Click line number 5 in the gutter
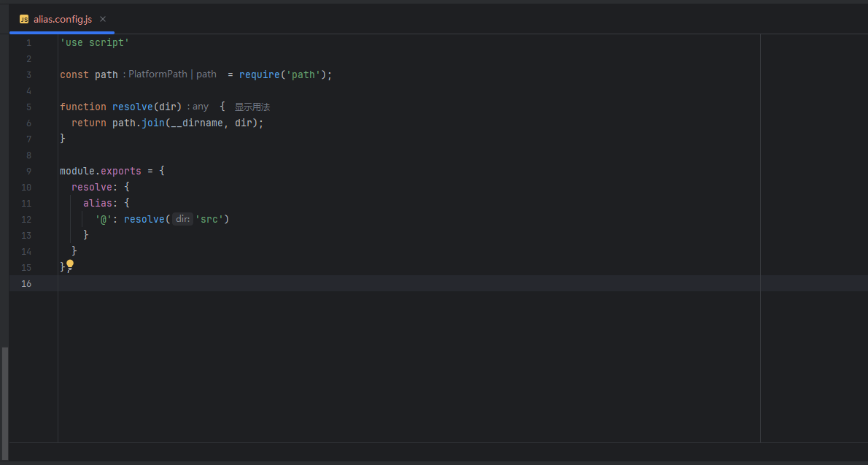The width and height of the screenshot is (868, 465). (28, 107)
